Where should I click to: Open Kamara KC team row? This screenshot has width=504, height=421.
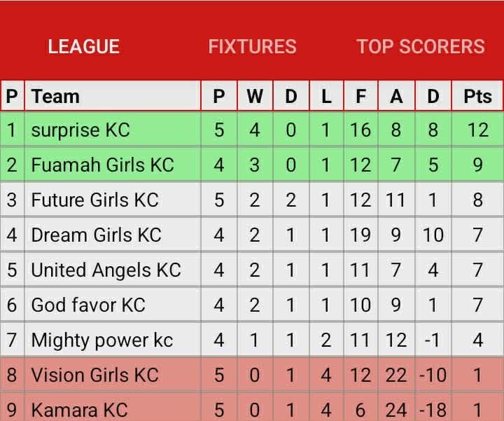point(252,408)
